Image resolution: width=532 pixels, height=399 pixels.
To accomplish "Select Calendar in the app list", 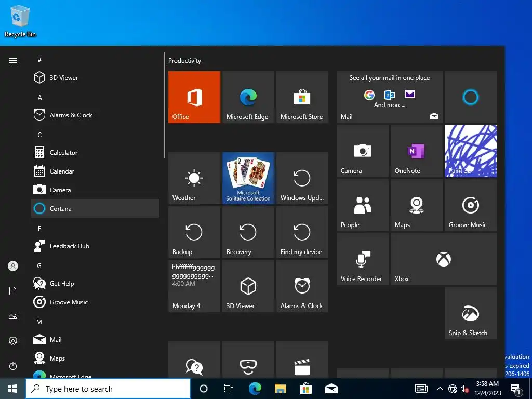I will [95, 171].
